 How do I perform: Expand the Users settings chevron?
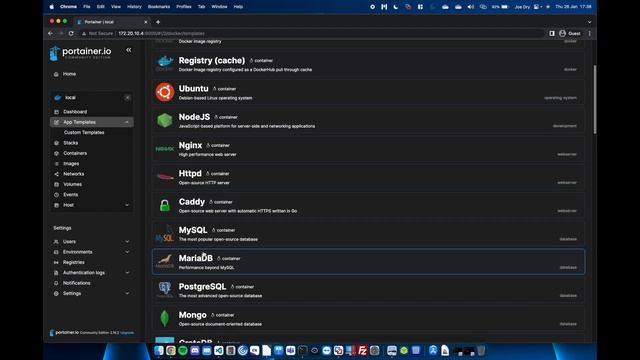point(127,242)
